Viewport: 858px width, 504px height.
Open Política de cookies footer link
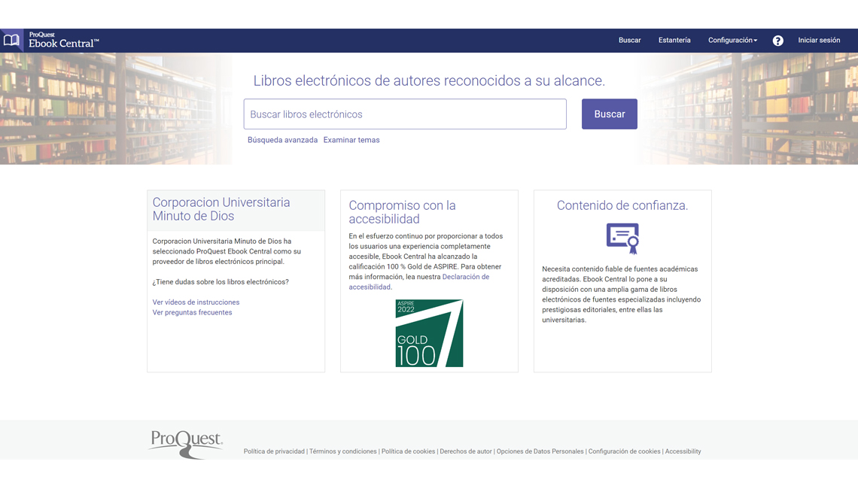408,451
